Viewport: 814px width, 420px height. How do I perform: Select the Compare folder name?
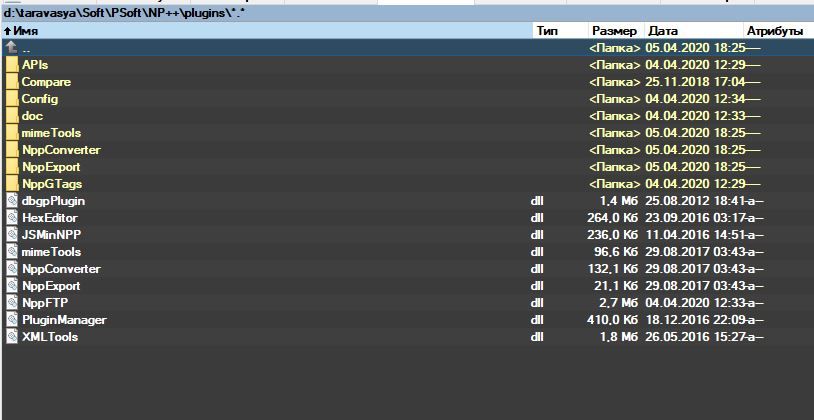(46, 82)
